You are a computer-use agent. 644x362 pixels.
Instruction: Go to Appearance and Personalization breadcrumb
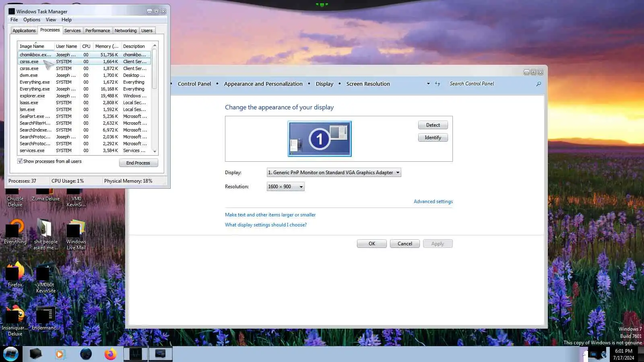(x=263, y=84)
